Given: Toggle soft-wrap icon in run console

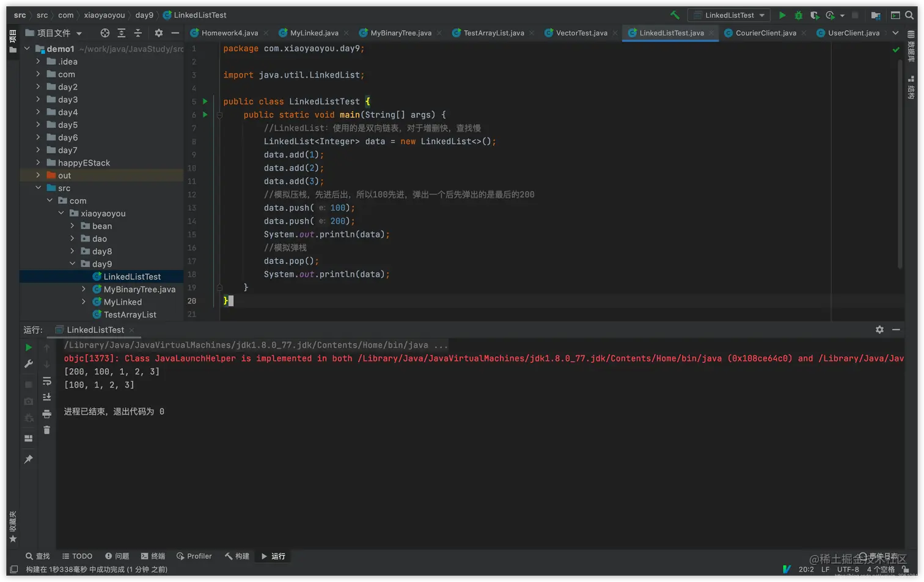Looking at the screenshot, I should pyautogui.click(x=47, y=381).
